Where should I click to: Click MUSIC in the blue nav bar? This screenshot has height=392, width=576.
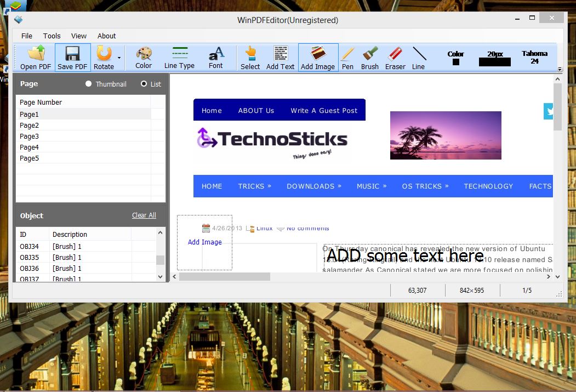372,186
